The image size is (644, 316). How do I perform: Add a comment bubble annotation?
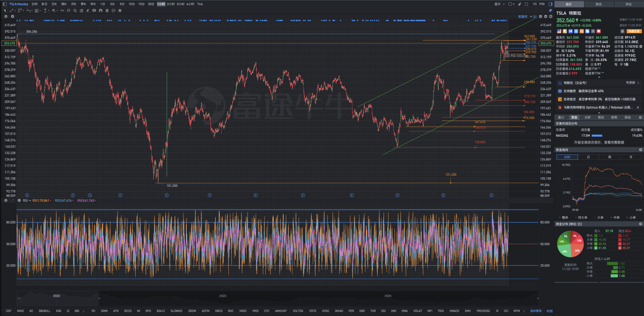68,10
